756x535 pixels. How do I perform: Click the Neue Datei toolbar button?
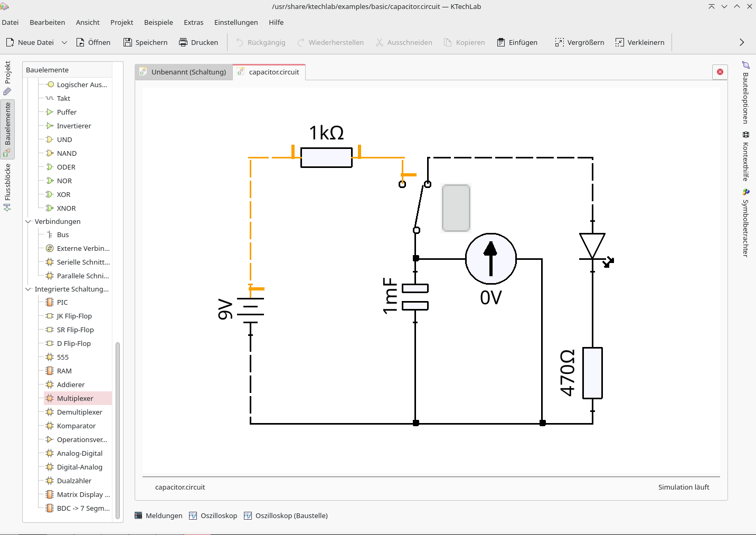point(30,42)
